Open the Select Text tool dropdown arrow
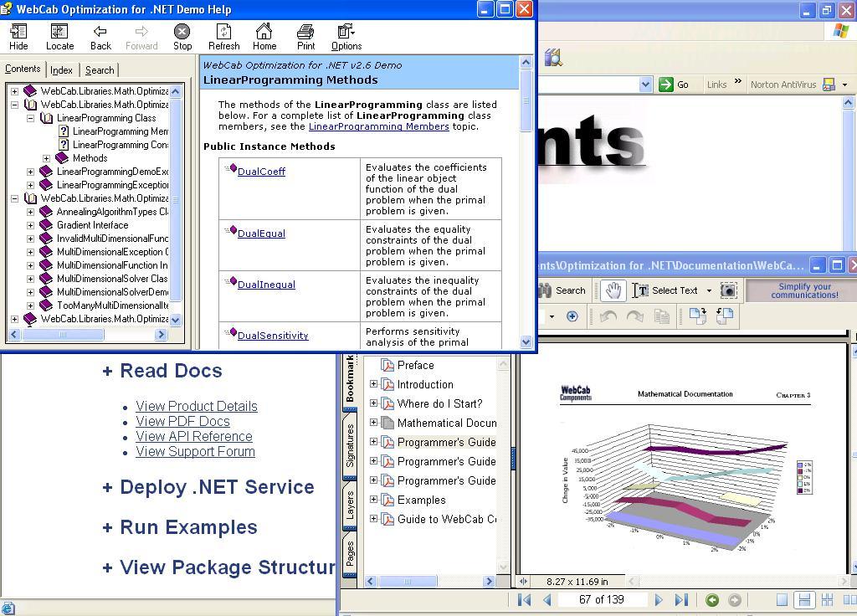857x616 pixels. [709, 290]
